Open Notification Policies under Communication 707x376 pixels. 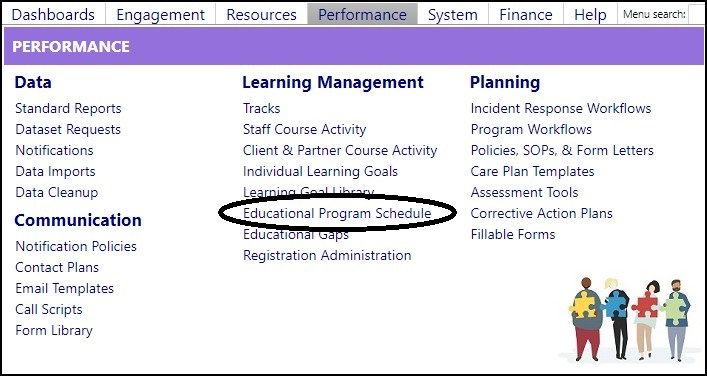(76, 246)
